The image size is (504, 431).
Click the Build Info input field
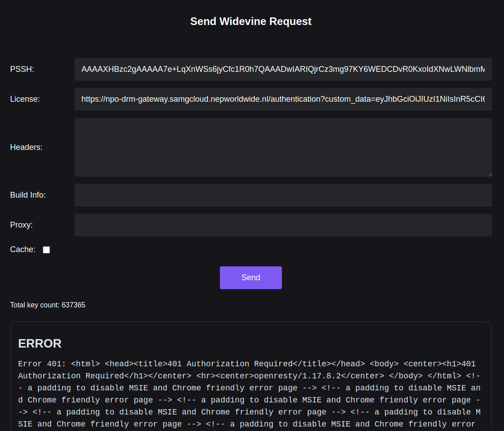(x=283, y=195)
